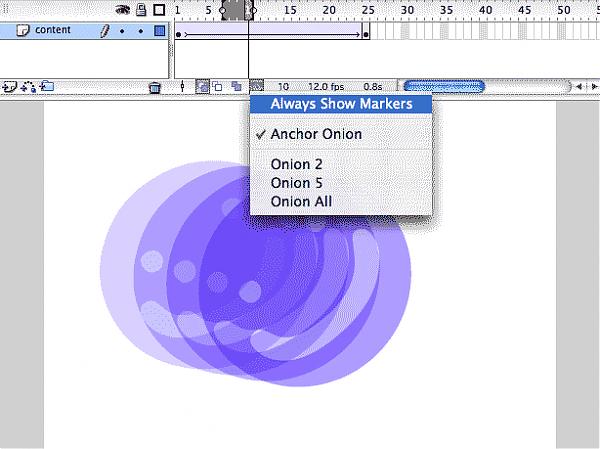Toggle the Onion Skin button
This screenshot has height=449, width=600.
tap(202, 87)
